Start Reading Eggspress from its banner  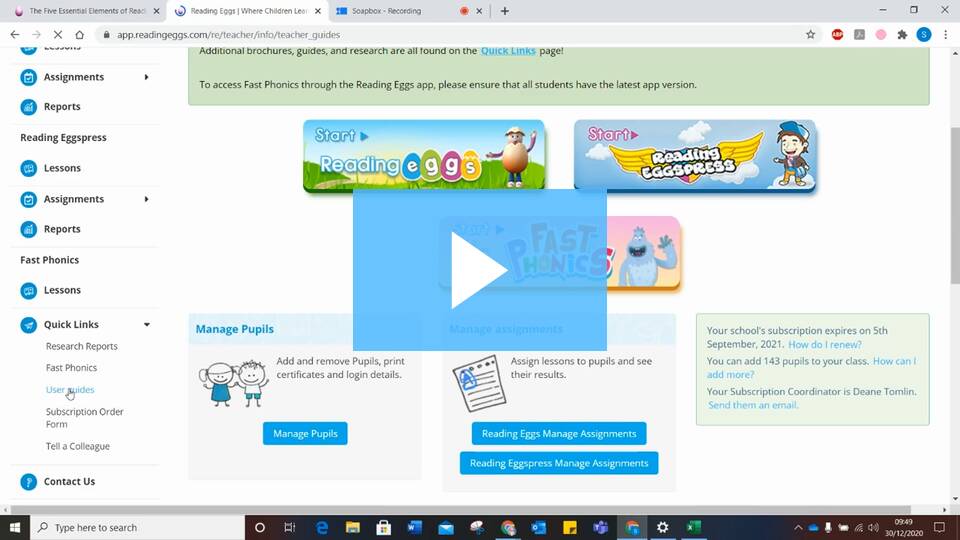click(x=695, y=156)
